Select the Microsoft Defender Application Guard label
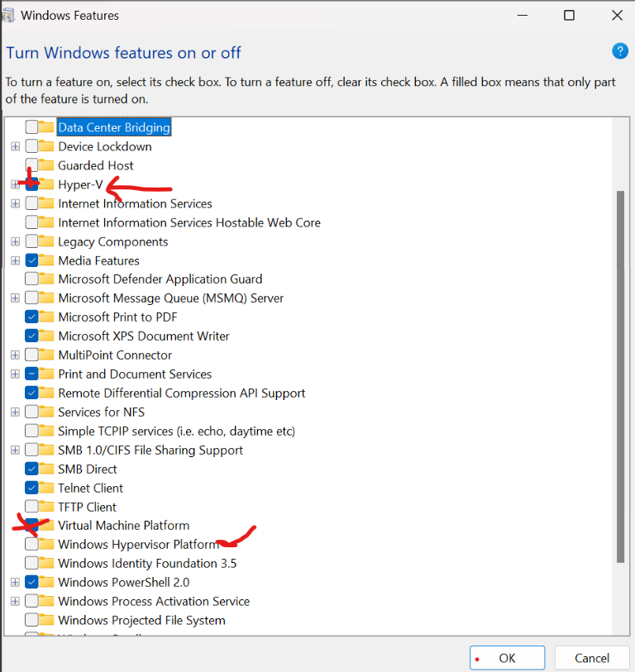The height and width of the screenshot is (672, 635). tap(160, 279)
